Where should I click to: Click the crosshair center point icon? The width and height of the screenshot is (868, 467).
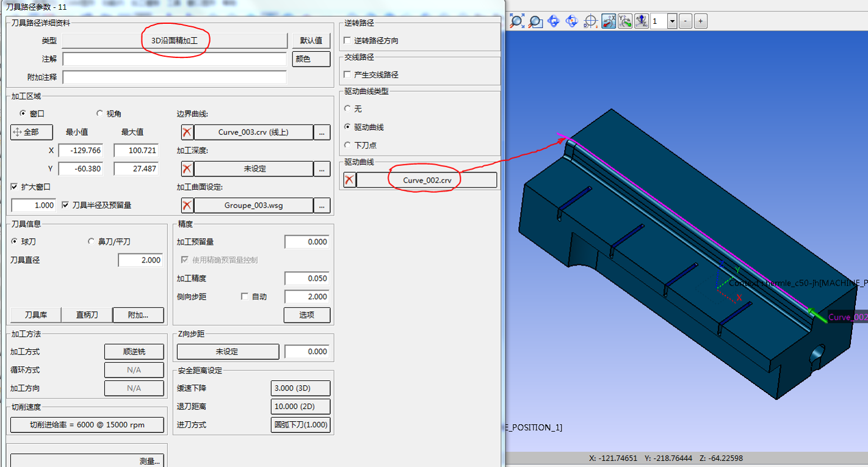[x=590, y=21]
